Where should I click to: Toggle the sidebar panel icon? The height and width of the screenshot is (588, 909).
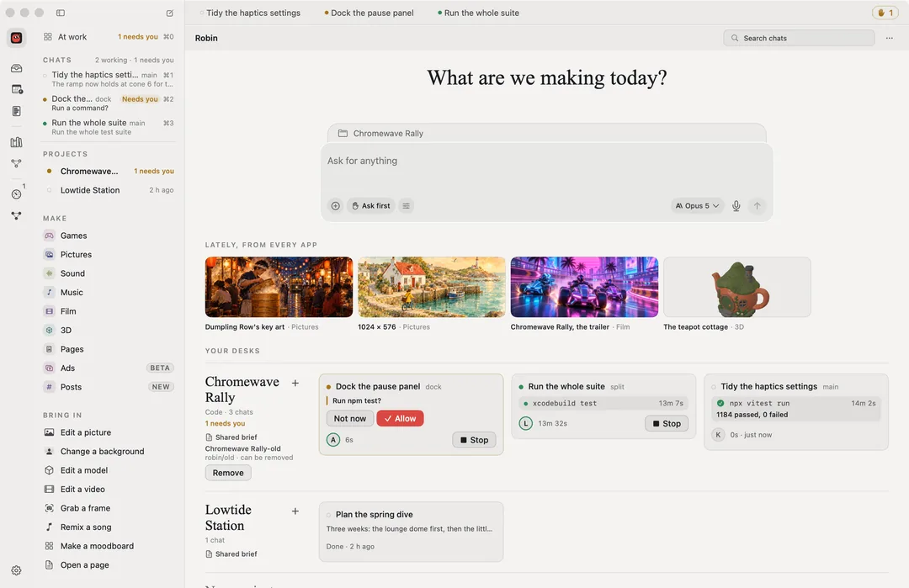pyautogui.click(x=61, y=13)
